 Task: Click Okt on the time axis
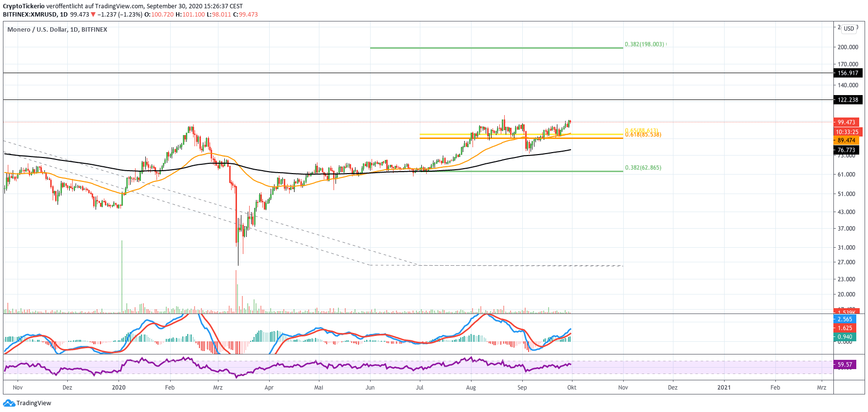coord(572,388)
